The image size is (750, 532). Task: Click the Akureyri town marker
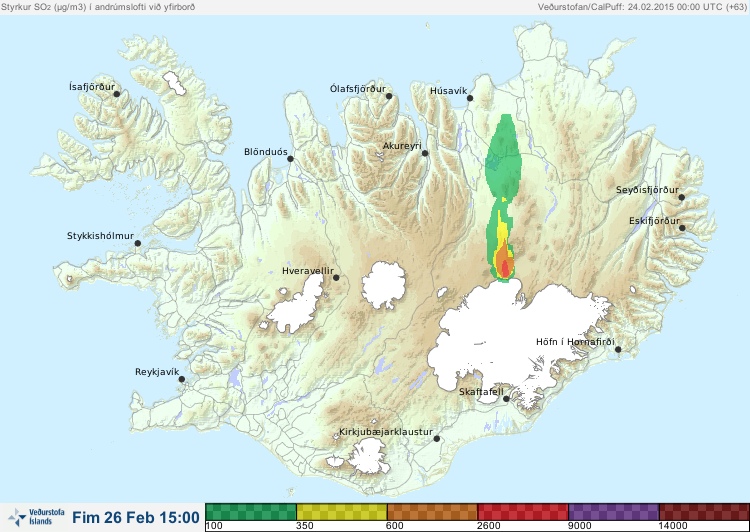[425, 153]
